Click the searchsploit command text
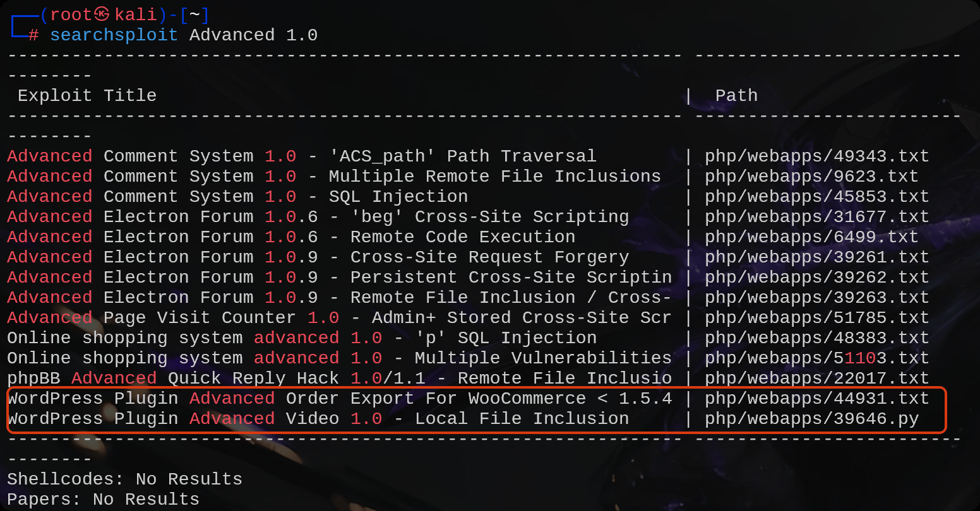980x511 pixels. 114,35
